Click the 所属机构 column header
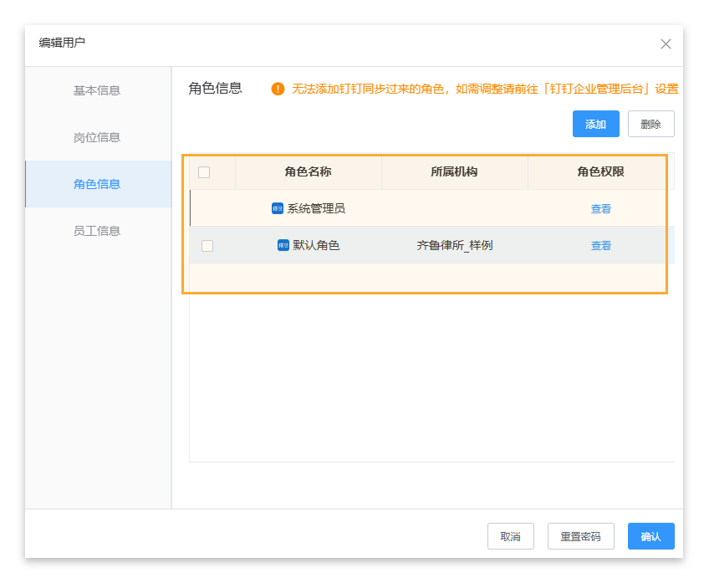704x588 pixels. (454, 172)
